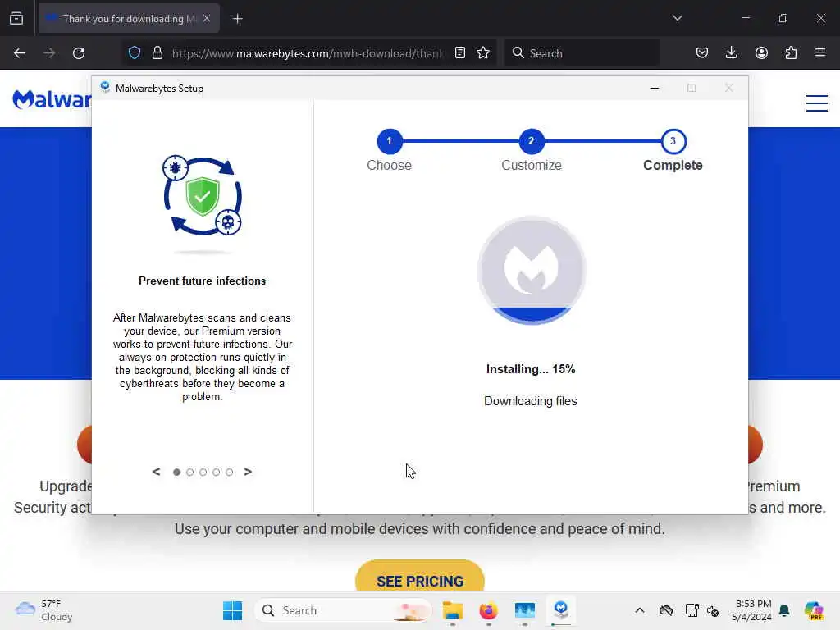Open the weather widget showing 57°F
This screenshot has width=840, height=630.
tap(44, 610)
